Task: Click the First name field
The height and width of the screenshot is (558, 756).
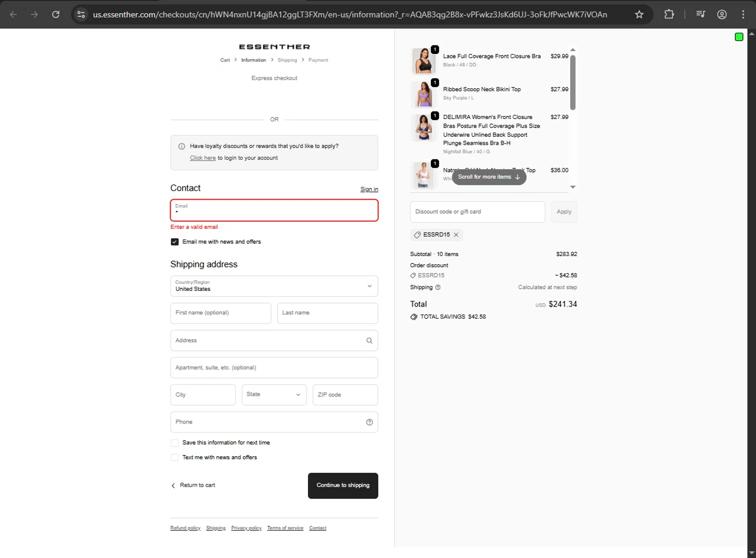Action: click(x=221, y=314)
